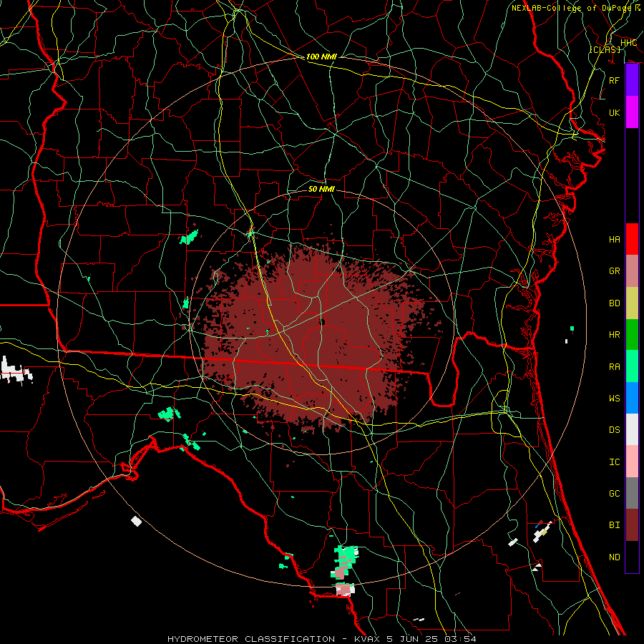The width and height of the screenshot is (644, 644).
Task: Click the blue WS legend swatch
Action: point(632,398)
